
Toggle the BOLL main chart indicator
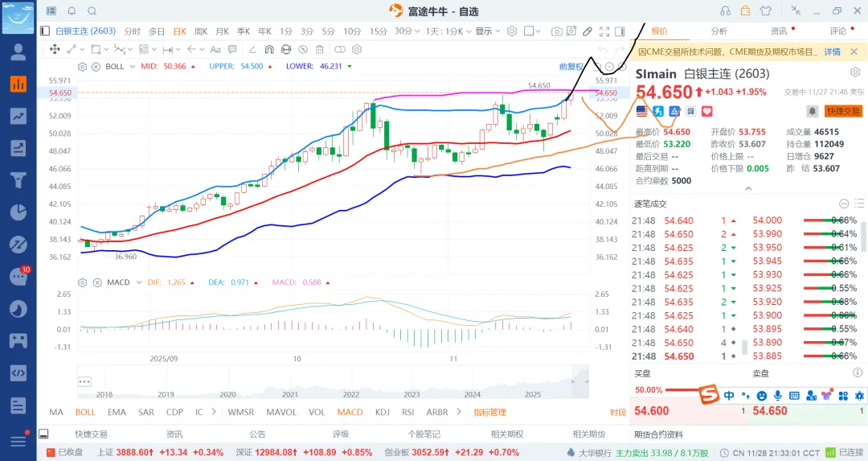click(x=85, y=412)
